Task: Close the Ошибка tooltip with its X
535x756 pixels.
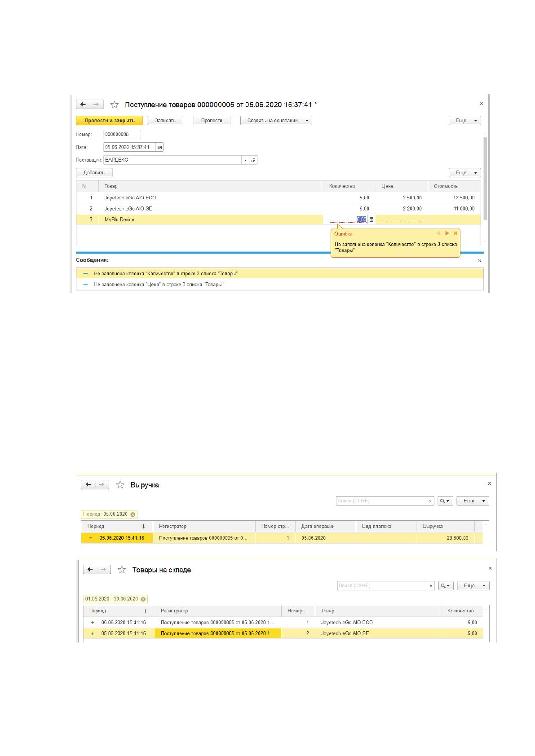Action: click(x=455, y=233)
